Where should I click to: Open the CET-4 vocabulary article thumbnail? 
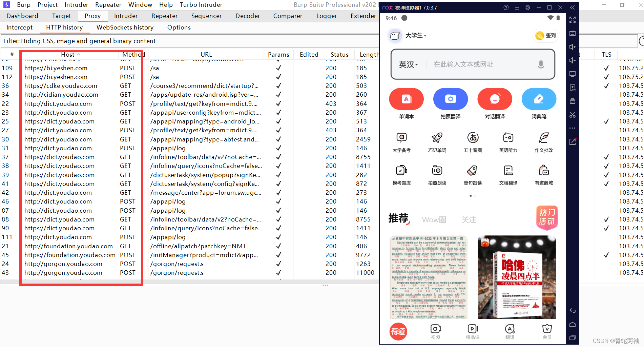pos(429,277)
